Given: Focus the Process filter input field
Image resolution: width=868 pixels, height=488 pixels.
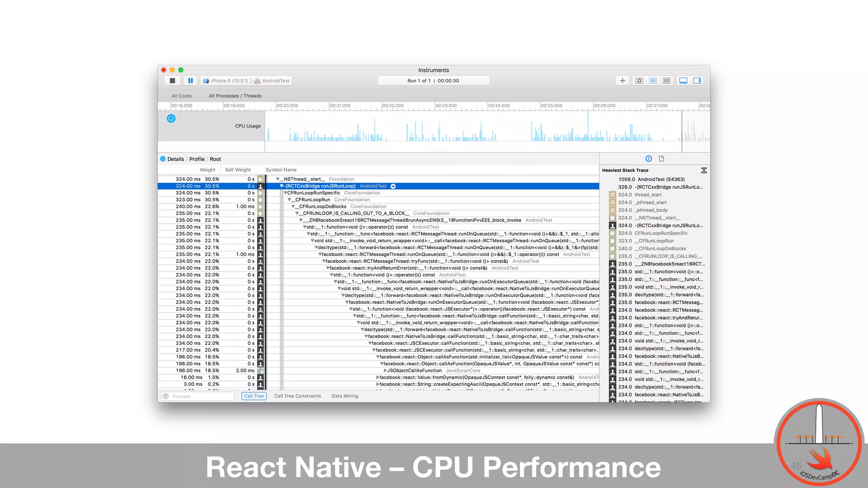Looking at the screenshot, I should (x=198, y=396).
